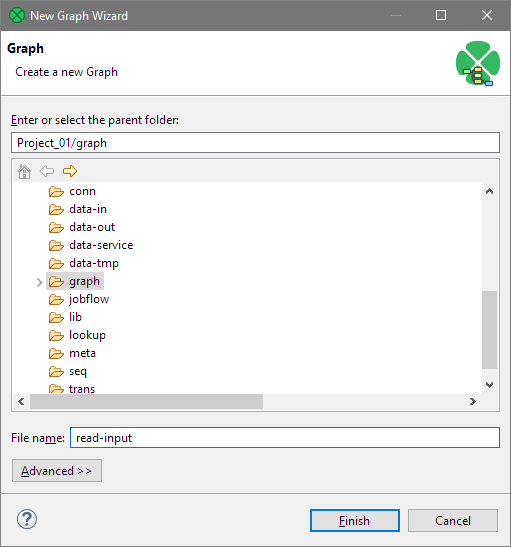Open the Help question mark icon
The image size is (511, 547).
click(27, 519)
